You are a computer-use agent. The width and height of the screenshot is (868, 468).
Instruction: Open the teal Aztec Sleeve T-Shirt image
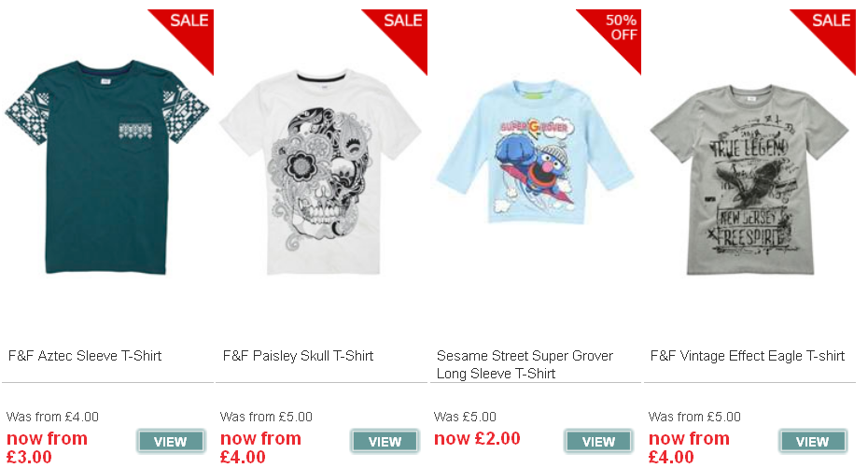(x=107, y=166)
